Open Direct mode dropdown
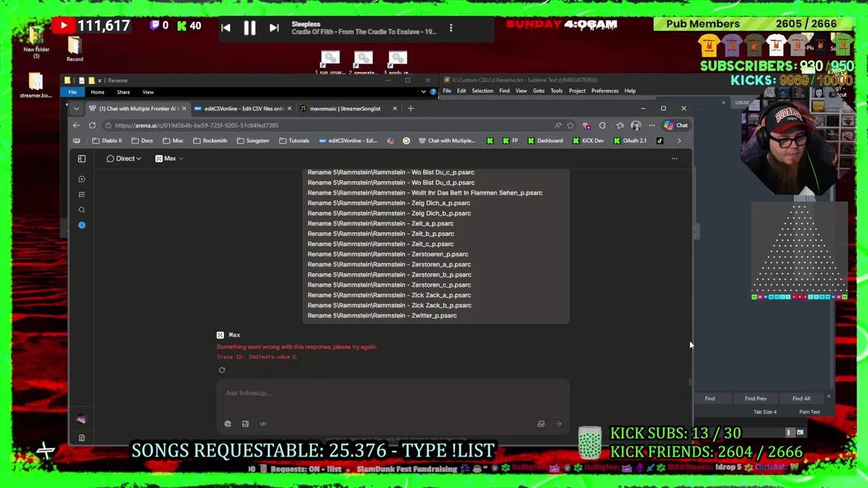The width and height of the screenshot is (868, 488). (124, 159)
